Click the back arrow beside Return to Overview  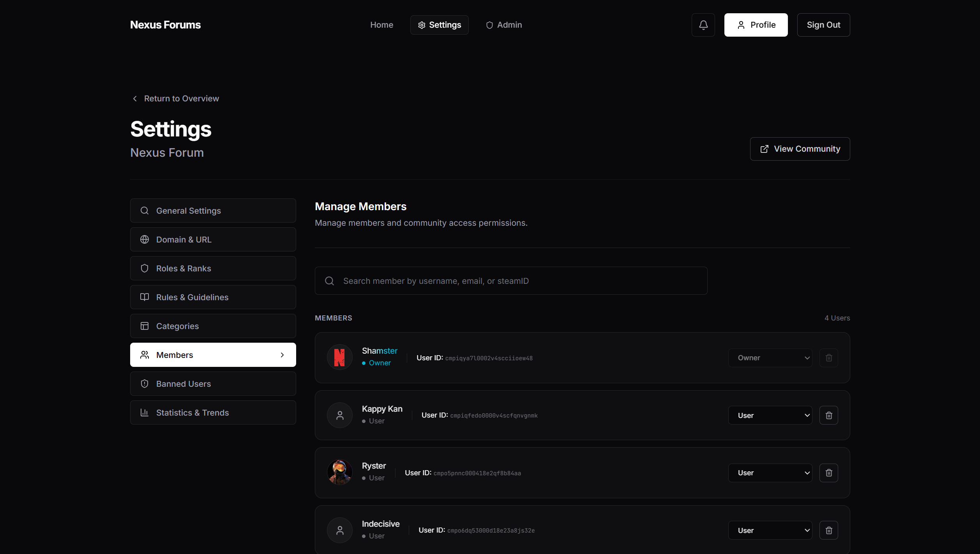coord(135,99)
